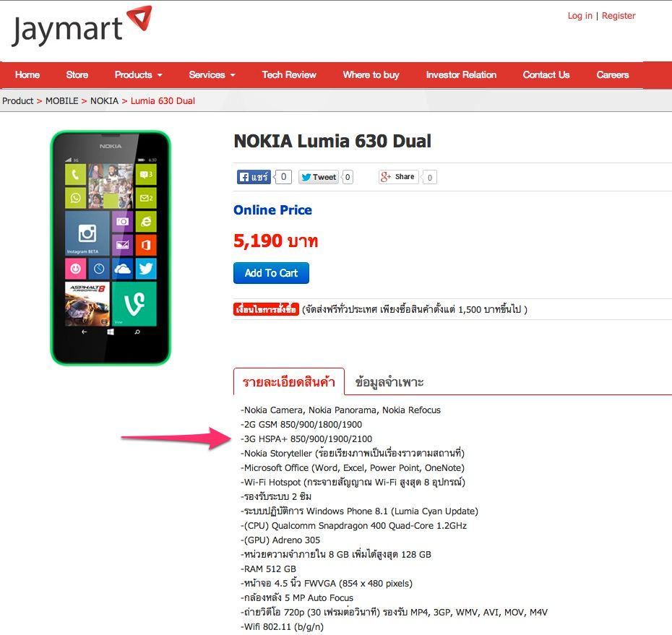Open the Tech Review menu item

(289, 74)
